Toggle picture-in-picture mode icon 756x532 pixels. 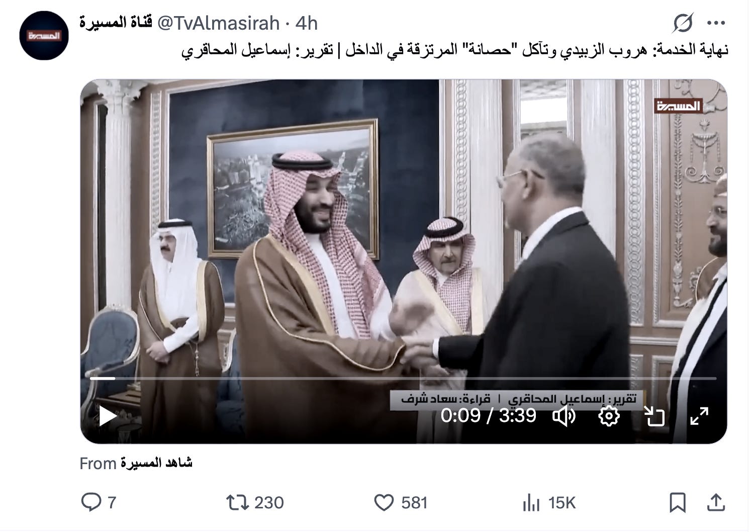click(654, 416)
